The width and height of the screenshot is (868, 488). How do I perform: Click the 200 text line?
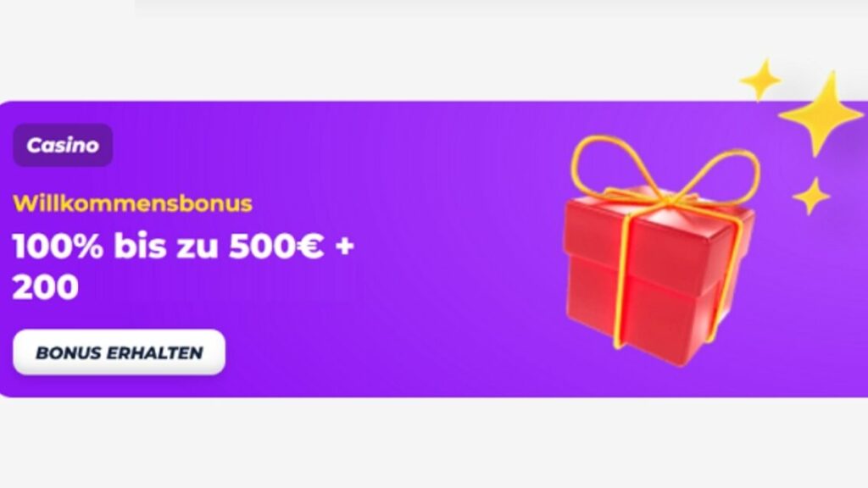click(x=46, y=287)
